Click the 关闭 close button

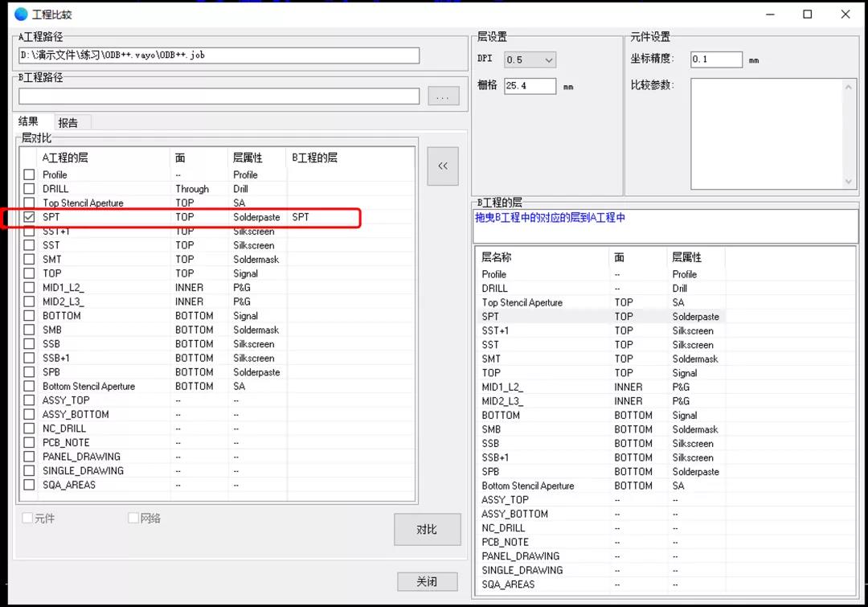pos(427,581)
